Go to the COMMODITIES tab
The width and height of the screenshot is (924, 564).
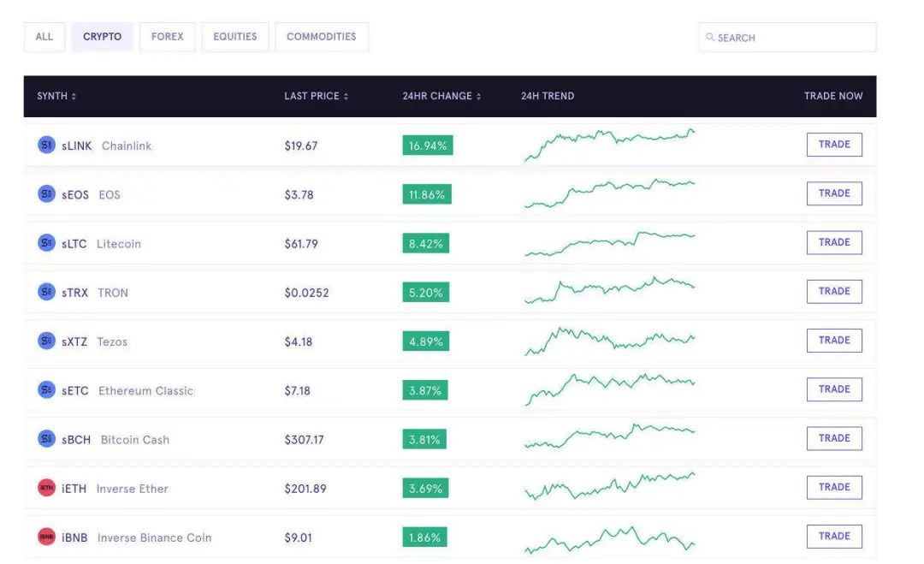[x=322, y=37]
